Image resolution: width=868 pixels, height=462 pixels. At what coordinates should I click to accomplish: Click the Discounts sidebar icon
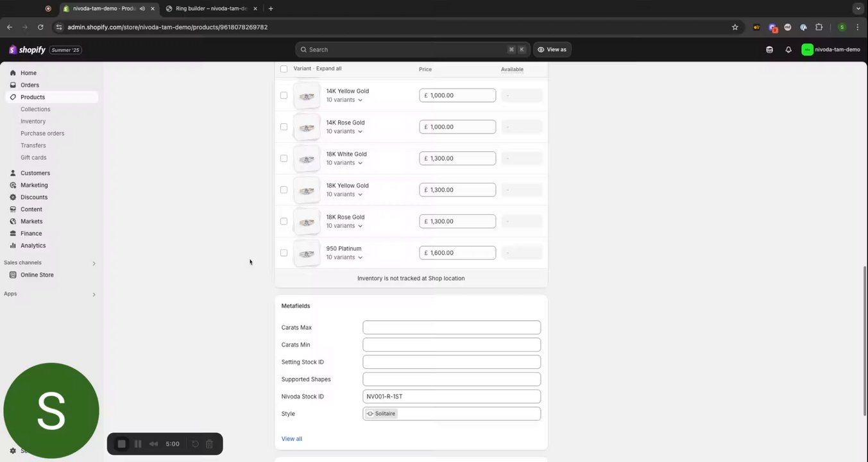[13, 197]
